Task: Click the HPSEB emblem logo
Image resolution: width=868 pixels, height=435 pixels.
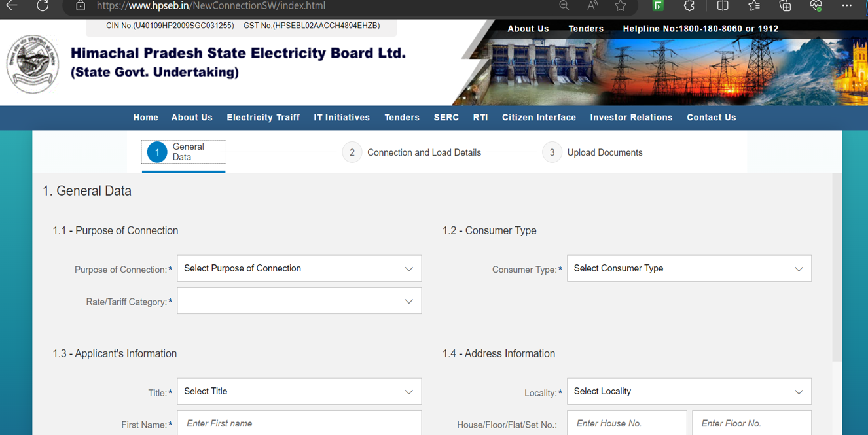Action: pos(33,64)
